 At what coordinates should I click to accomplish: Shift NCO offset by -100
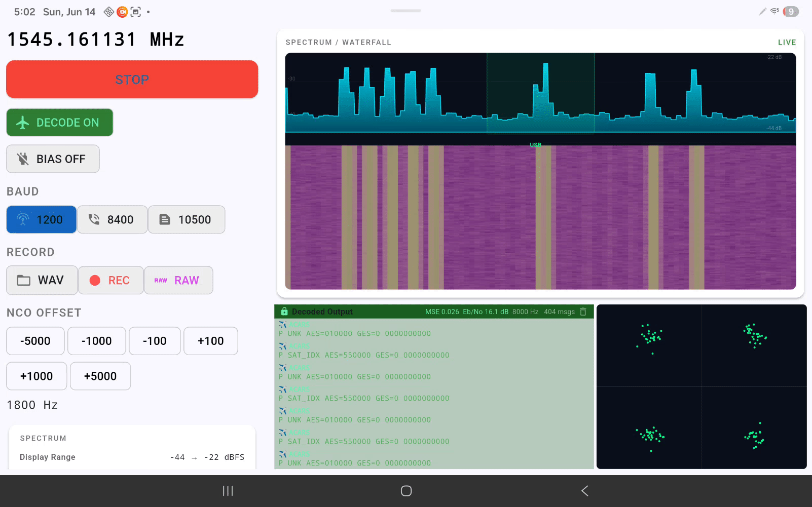(155, 341)
